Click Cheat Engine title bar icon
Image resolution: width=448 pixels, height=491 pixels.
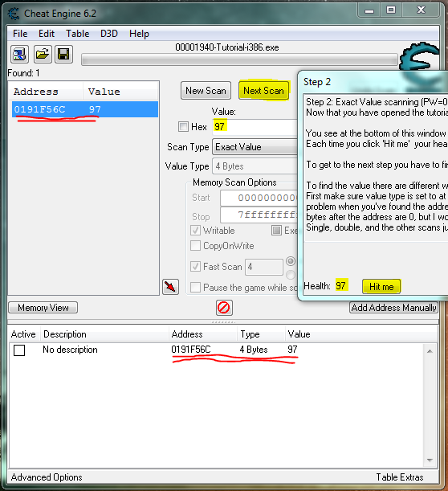(x=14, y=14)
